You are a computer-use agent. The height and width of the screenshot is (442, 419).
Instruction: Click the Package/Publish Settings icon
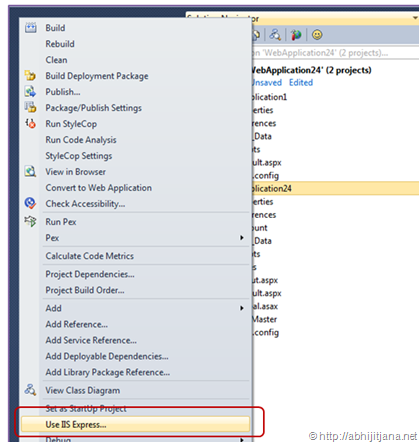coord(30,107)
